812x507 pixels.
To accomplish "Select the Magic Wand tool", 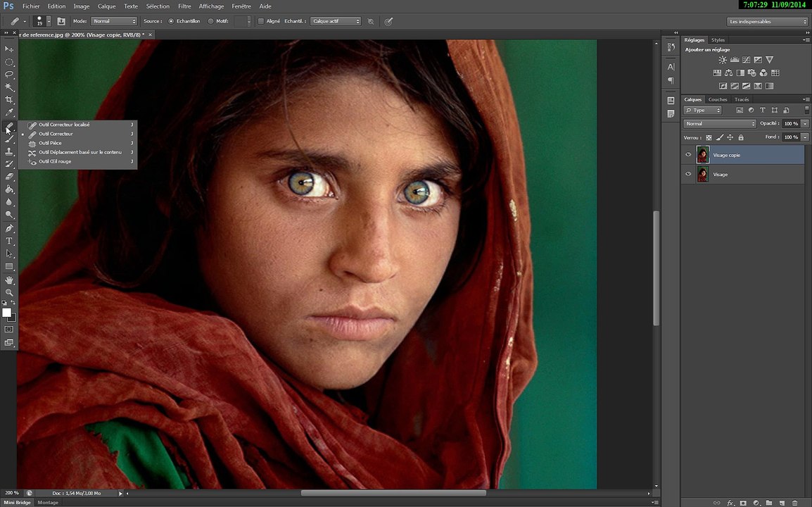I will coord(9,87).
